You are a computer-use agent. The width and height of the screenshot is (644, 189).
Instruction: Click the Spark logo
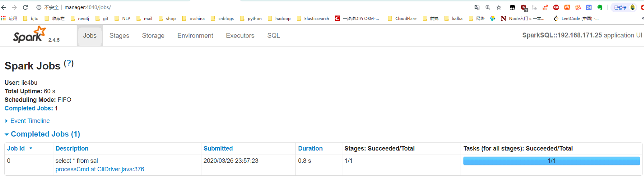click(29, 35)
